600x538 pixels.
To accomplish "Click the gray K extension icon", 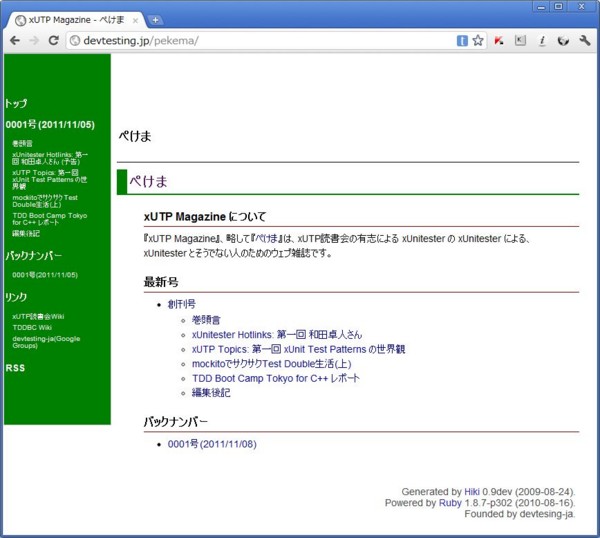I will point(520,40).
